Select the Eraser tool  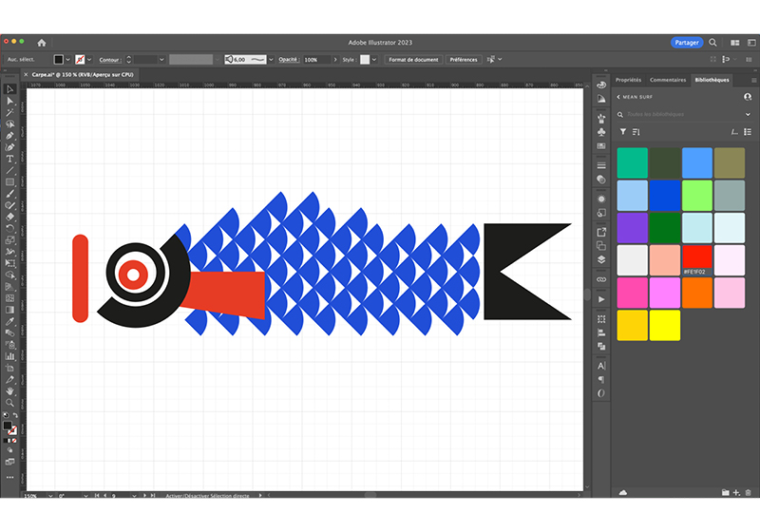pyautogui.click(x=9, y=217)
